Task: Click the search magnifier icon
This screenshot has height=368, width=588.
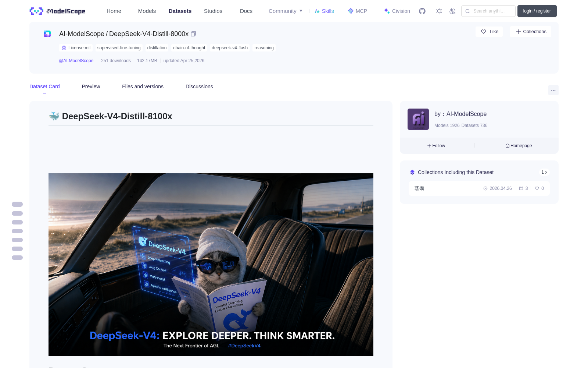Action: point(467,11)
